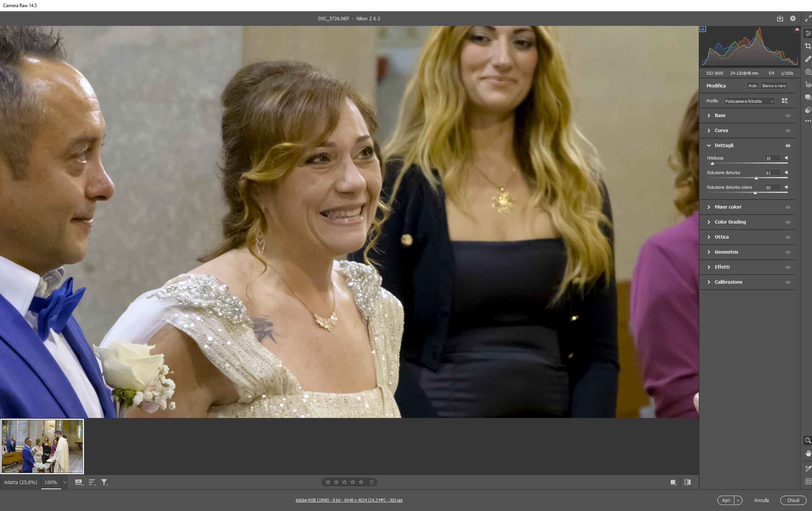Open the filmstrip menu icon
The width and height of the screenshot is (812, 511).
coord(79,482)
